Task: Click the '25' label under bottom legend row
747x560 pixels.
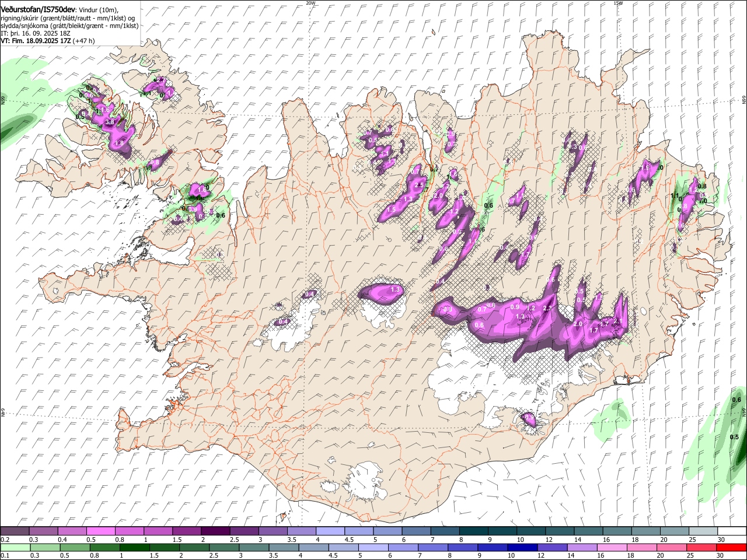Action: 690,555
